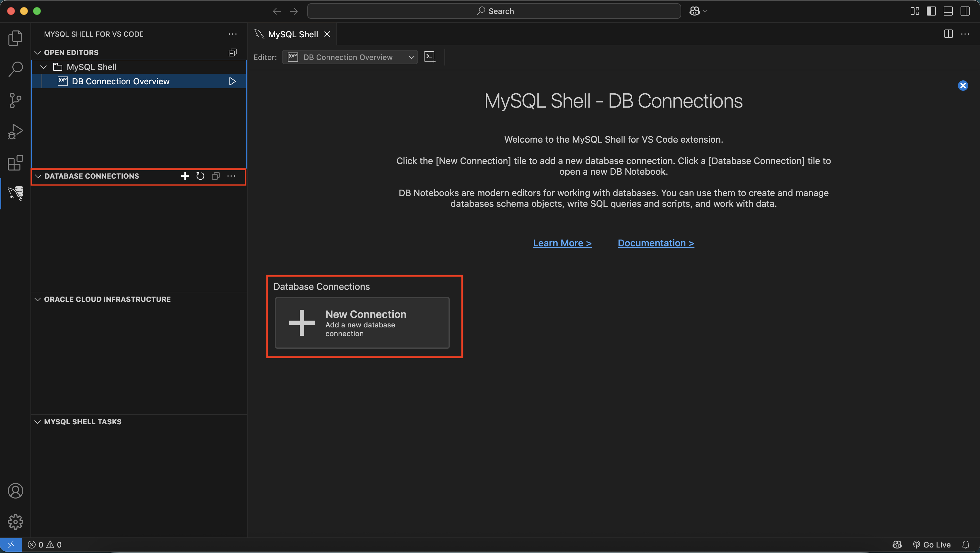The height and width of the screenshot is (553, 980).
Task: Select the MySQL Shell editor tab
Action: (293, 34)
